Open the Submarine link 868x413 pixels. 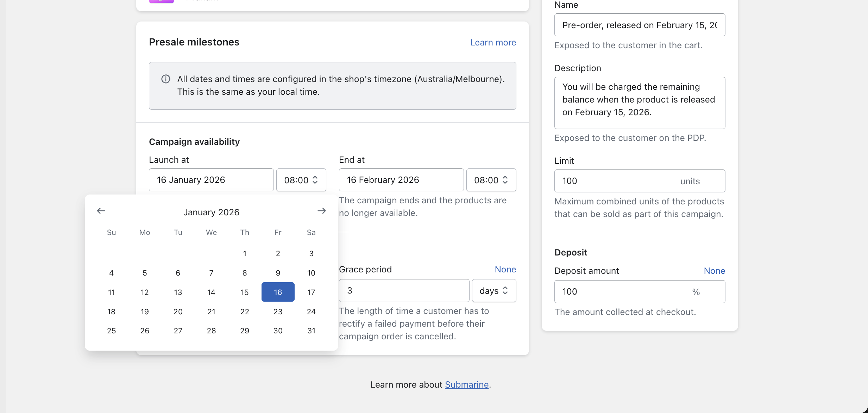[467, 384]
